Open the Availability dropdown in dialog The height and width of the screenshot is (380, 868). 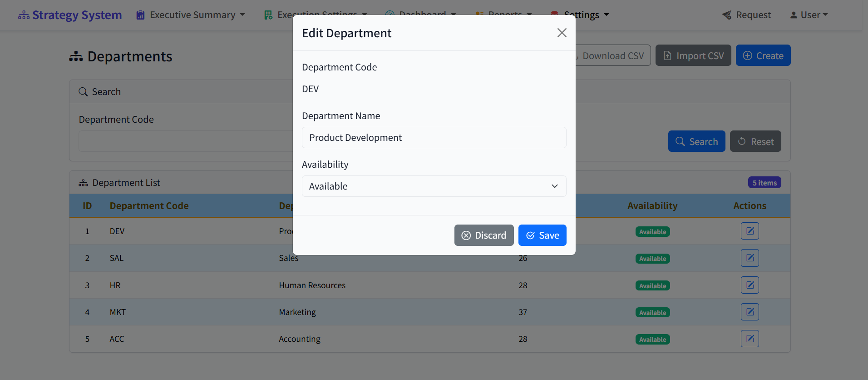pyautogui.click(x=434, y=186)
